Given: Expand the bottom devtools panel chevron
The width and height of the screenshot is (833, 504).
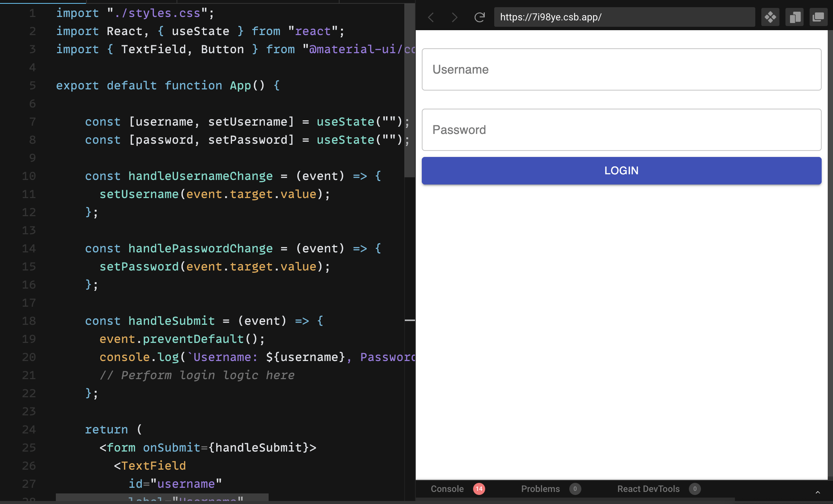Looking at the screenshot, I should pyautogui.click(x=818, y=492).
